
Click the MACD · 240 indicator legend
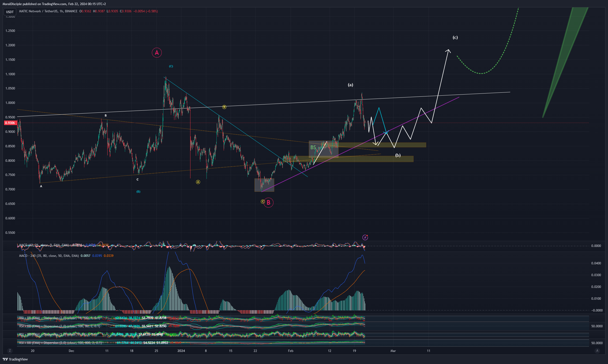click(49, 256)
